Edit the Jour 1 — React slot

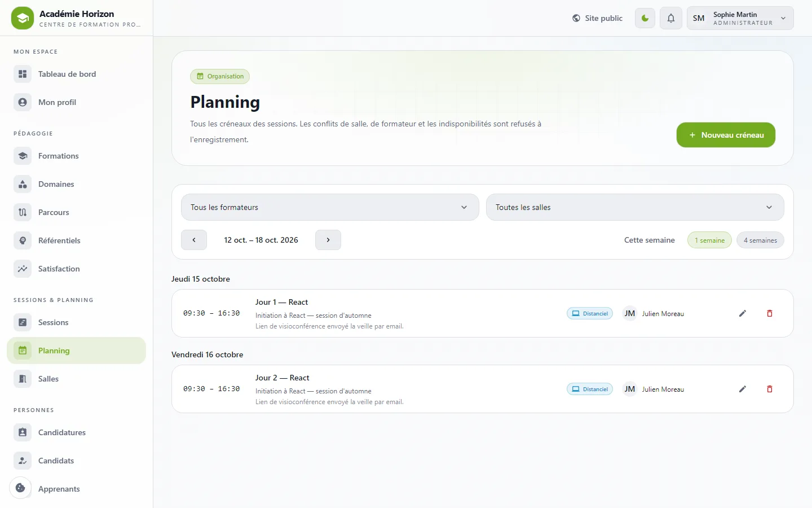coord(743,313)
